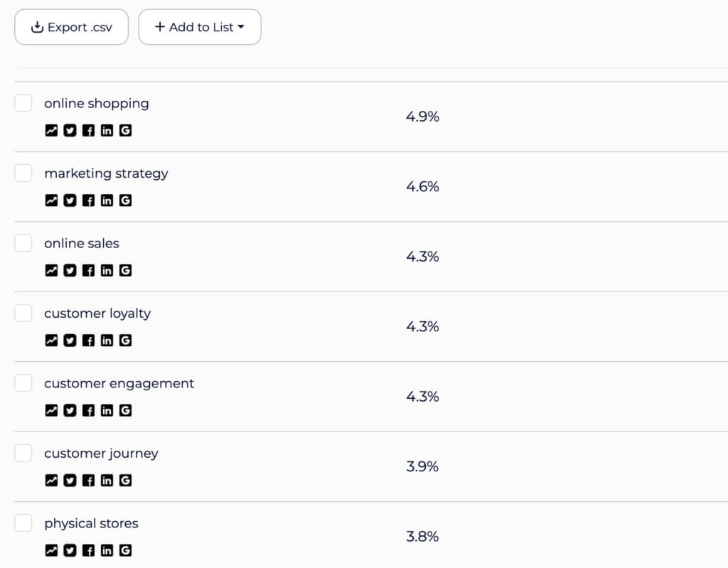Click Google icon under customer engagement
The width and height of the screenshot is (728, 568).
(125, 410)
